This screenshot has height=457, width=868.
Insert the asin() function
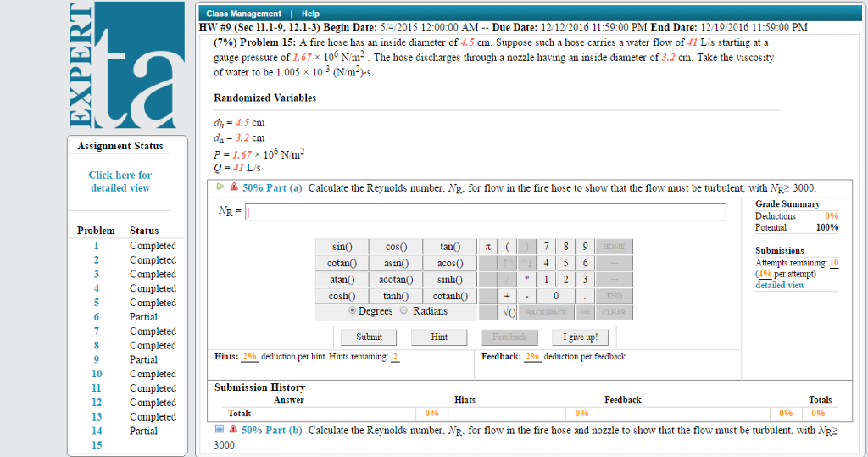tap(396, 263)
